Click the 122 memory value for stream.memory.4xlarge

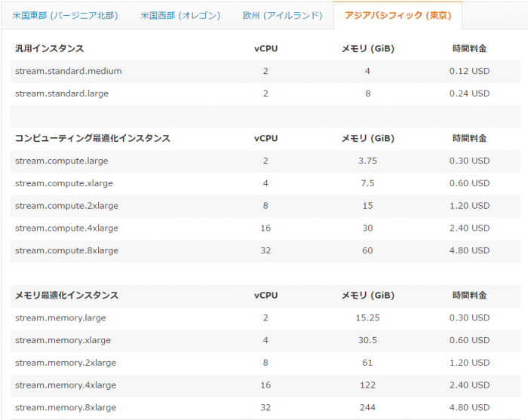click(x=367, y=385)
